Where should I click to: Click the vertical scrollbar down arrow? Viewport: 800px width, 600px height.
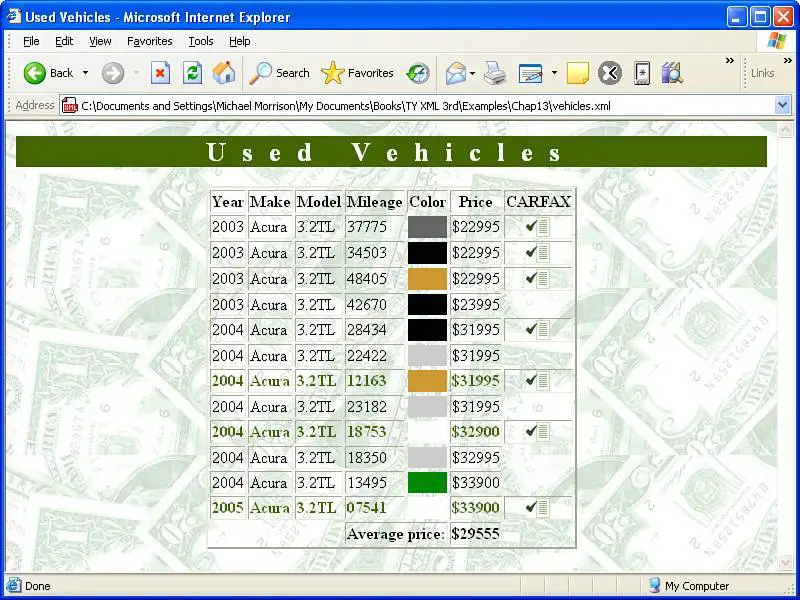[x=785, y=563]
